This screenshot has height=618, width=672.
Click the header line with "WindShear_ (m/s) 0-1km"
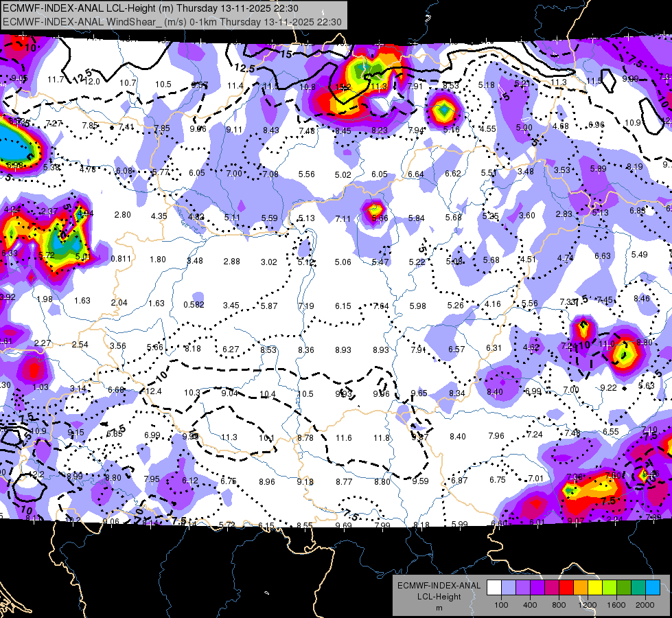tap(172, 22)
